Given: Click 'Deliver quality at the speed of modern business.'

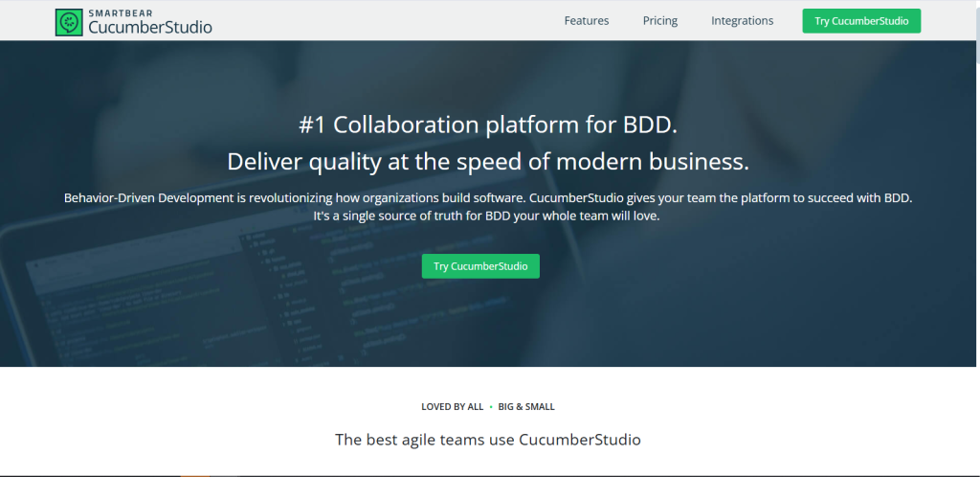Looking at the screenshot, I should 488,162.
